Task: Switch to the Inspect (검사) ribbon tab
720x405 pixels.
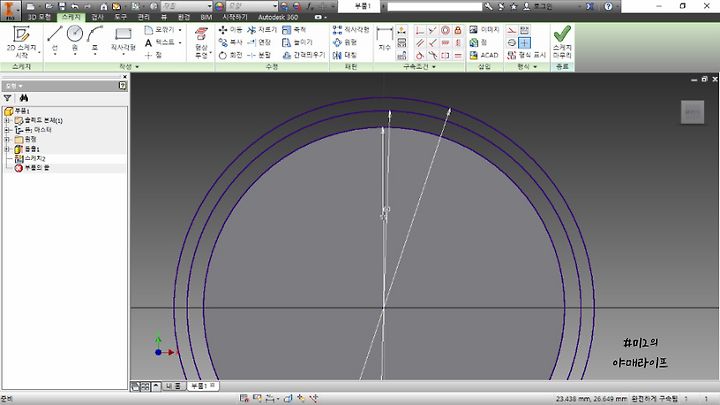Action: pos(97,17)
